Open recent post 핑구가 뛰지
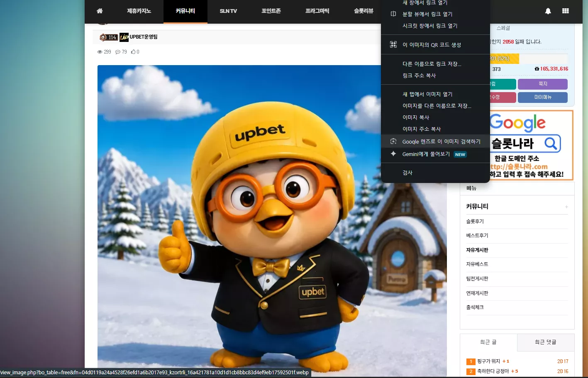Screen dimensions: 588x378 point(488,361)
